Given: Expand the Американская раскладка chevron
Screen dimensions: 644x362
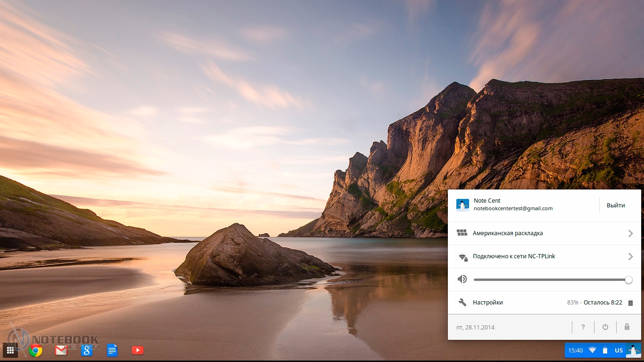Looking at the screenshot, I should click(x=630, y=233).
